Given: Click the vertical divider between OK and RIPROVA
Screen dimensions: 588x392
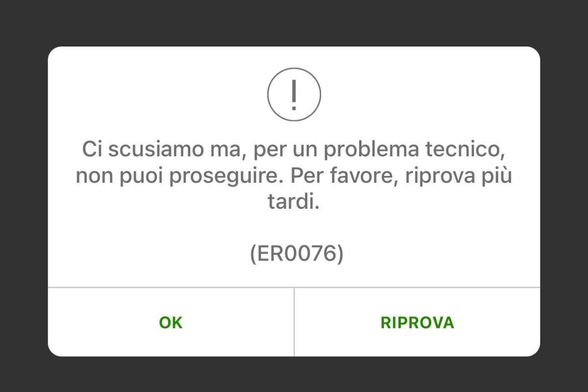Looking at the screenshot, I should pos(294,322).
